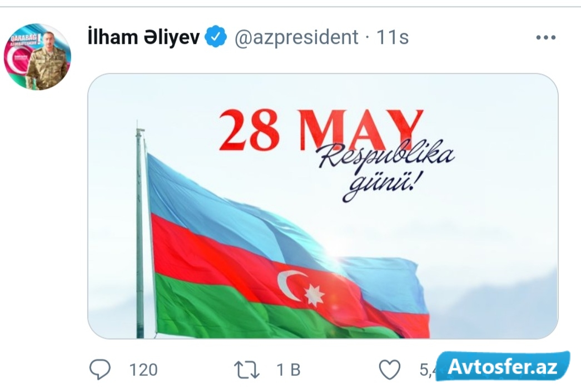
Task: Open the three-dot more options menu
Action: click(x=546, y=37)
